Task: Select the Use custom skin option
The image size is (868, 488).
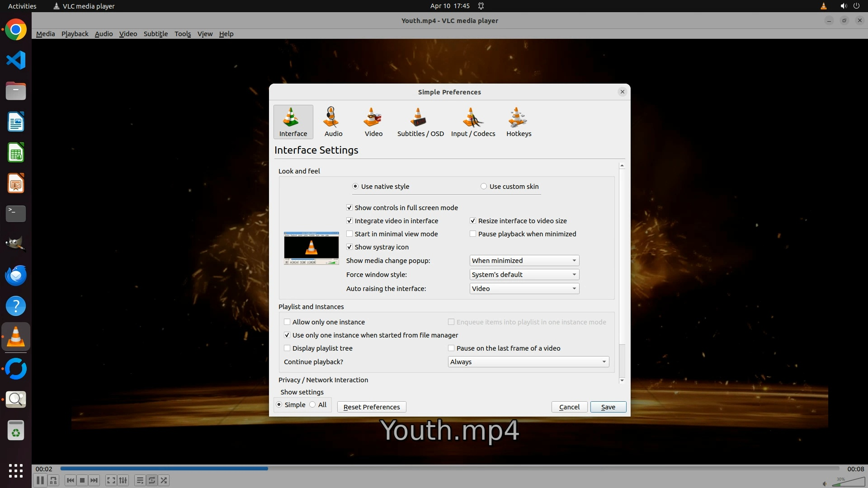Action: (x=484, y=187)
